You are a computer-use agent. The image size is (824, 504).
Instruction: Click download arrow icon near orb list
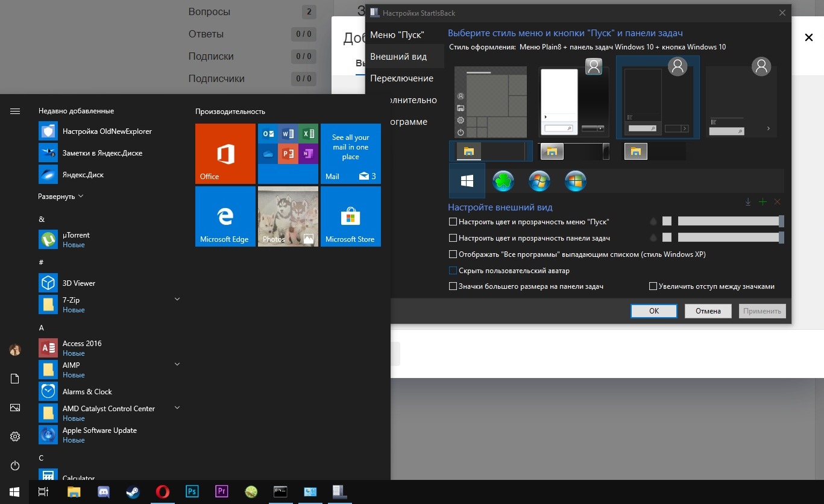tap(748, 202)
